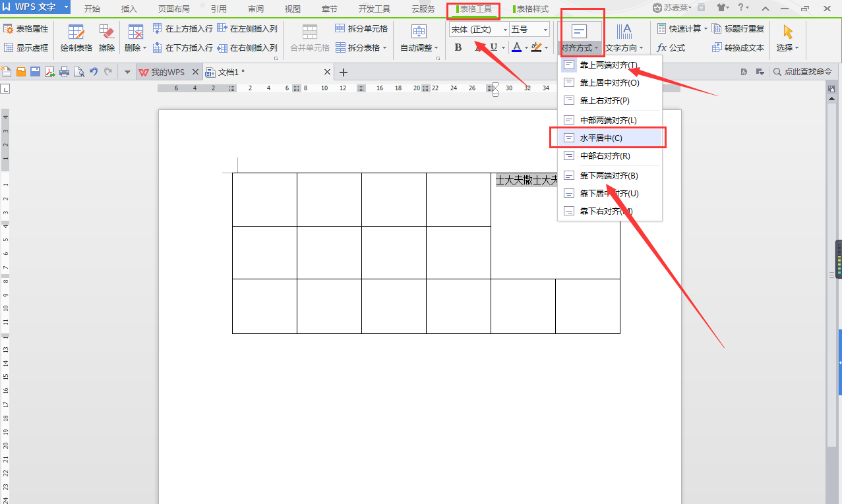Choose Horizontal Center (水平居中)

tap(610, 138)
